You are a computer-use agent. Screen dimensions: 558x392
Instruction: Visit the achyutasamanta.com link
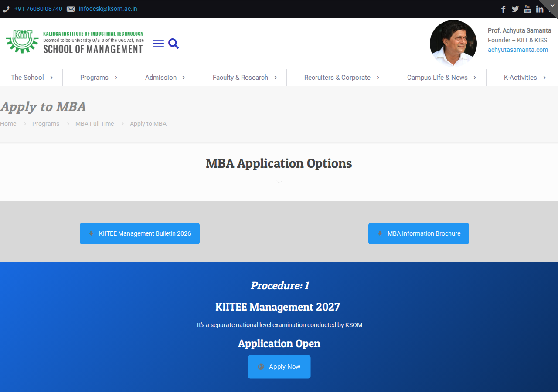coord(518,50)
